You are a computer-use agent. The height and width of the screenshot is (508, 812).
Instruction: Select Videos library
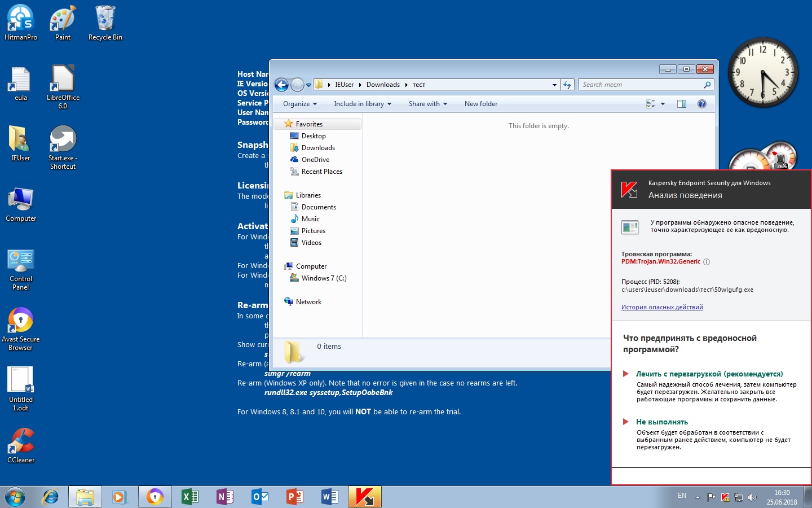pyautogui.click(x=311, y=243)
